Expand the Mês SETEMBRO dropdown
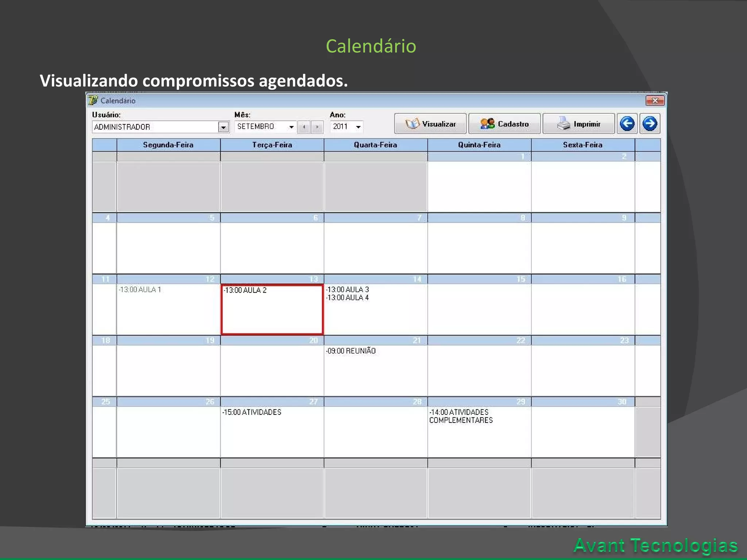This screenshot has width=747, height=560. pos(291,127)
